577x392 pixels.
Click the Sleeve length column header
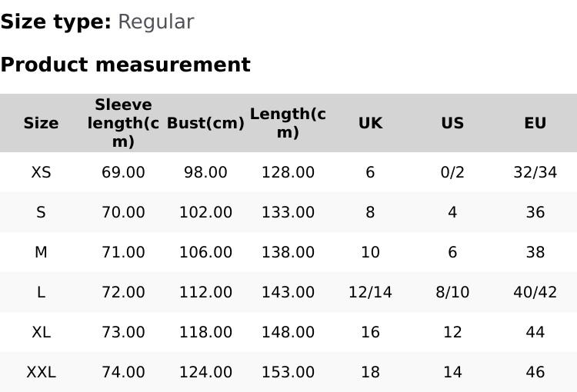coord(123,123)
